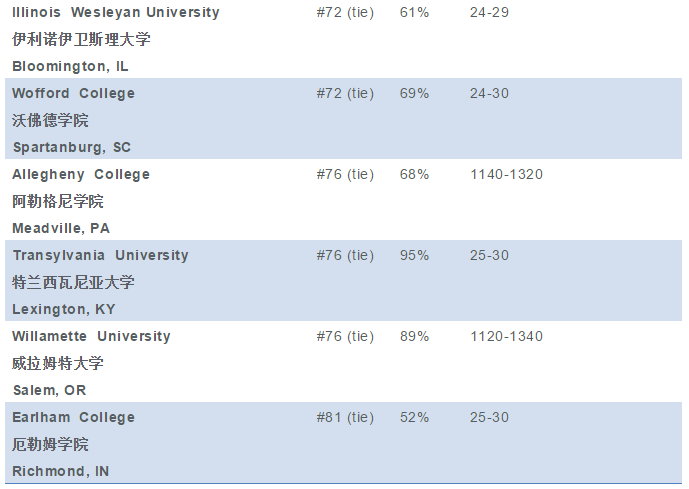The image size is (689, 489).
Task: Click Chinese name 沃佛德学院
Action: point(51,120)
